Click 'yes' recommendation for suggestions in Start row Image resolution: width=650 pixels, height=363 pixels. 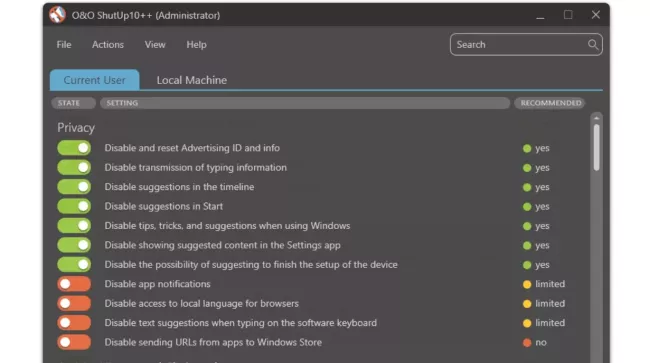542,207
